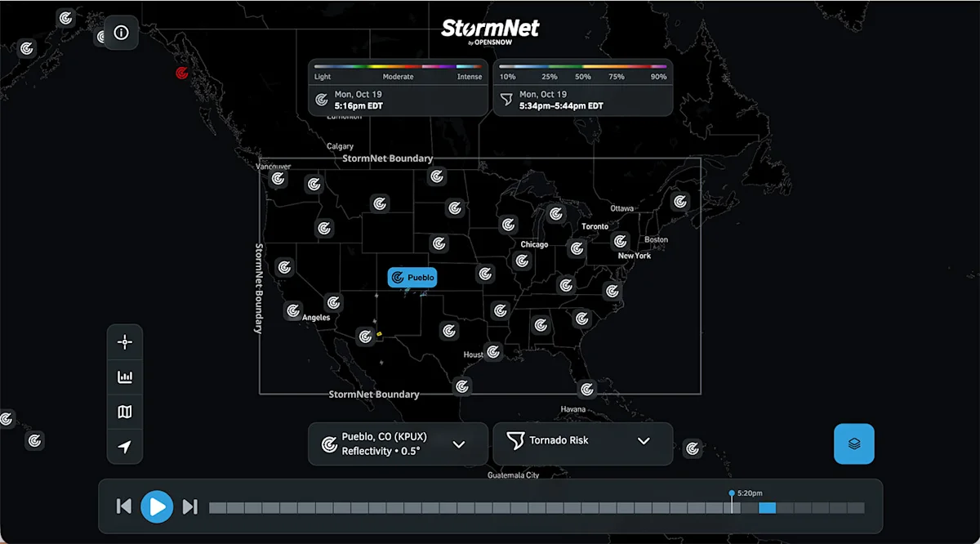The height and width of the screenshot is (544, 980).
Task: Click the 'Chicago' map label
Action: [x=534, y=244]
